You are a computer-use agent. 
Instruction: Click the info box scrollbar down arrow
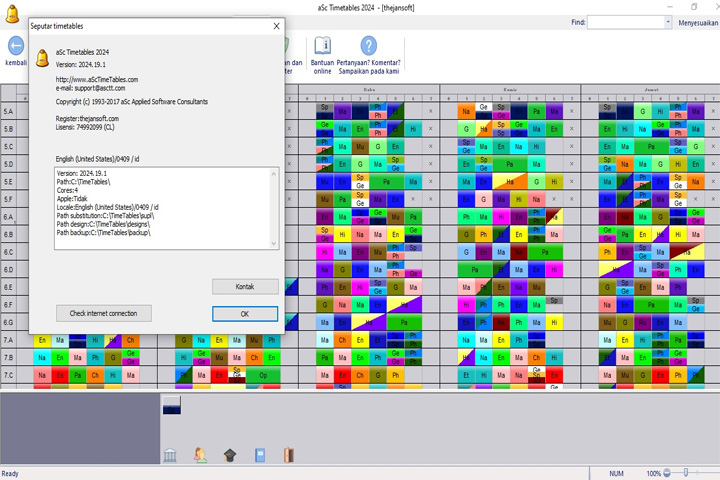click(274, 243)
